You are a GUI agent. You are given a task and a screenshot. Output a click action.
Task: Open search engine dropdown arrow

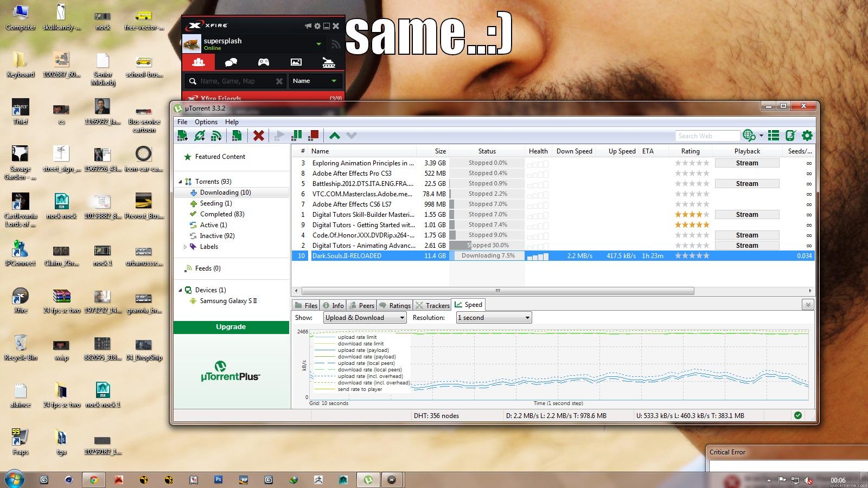coord(761,136)
